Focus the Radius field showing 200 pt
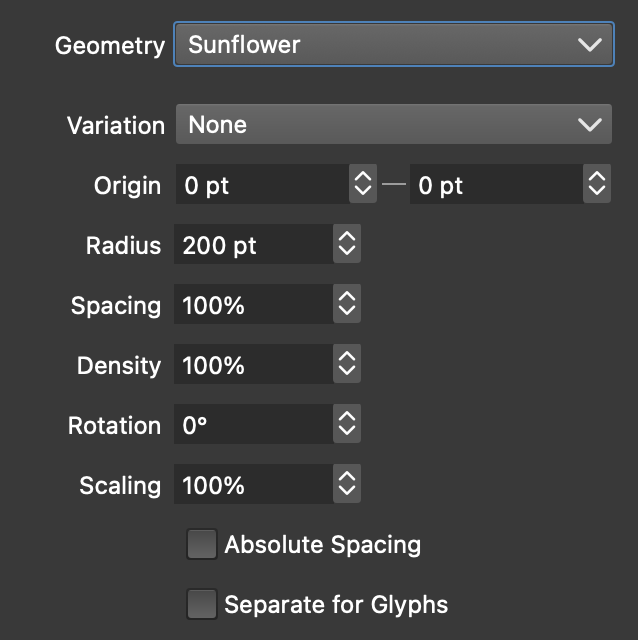Screen dimensions: 638x640 pos(252,245)
